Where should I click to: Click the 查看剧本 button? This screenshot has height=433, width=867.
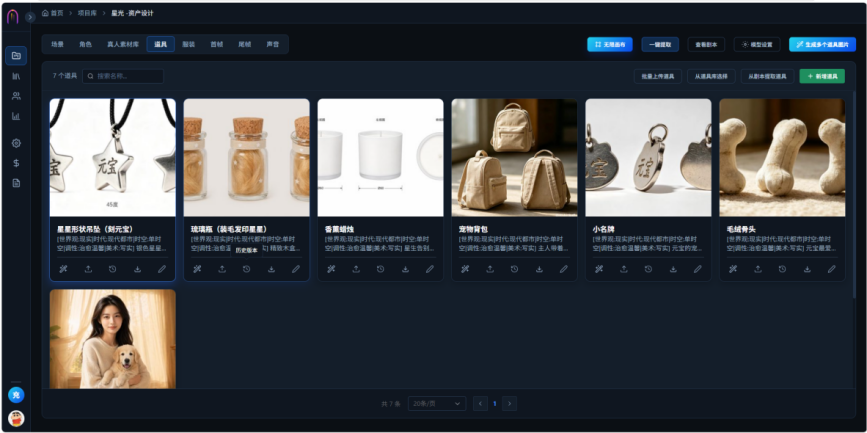point(706,45)
